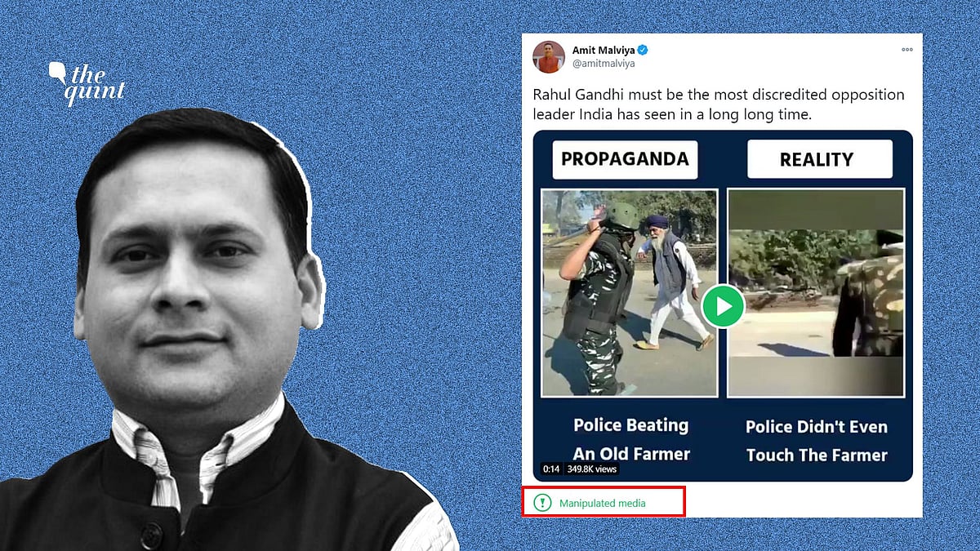Open the Manipulated media label link
Viewport: 980px width, 551px height.
(602, 503)
